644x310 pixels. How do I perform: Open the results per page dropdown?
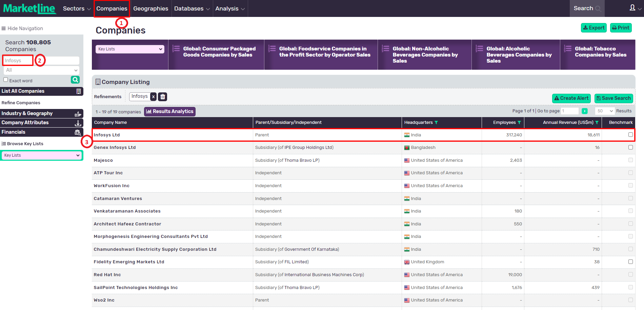click(x=605, y=111)
